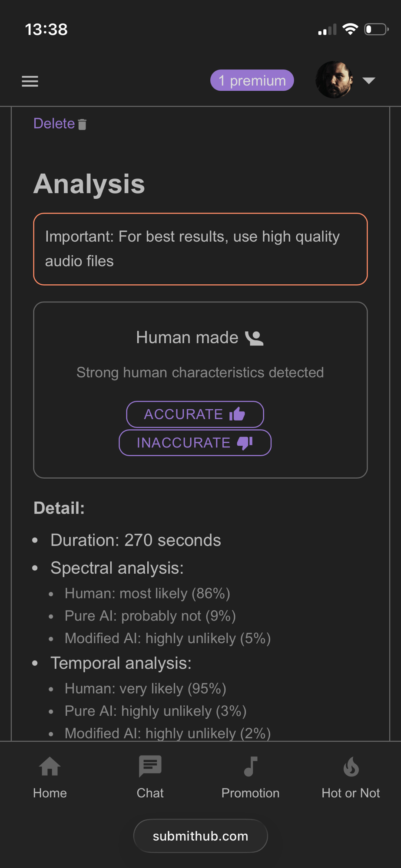
Task: Tap the Human made person icon
Action: 255,338
